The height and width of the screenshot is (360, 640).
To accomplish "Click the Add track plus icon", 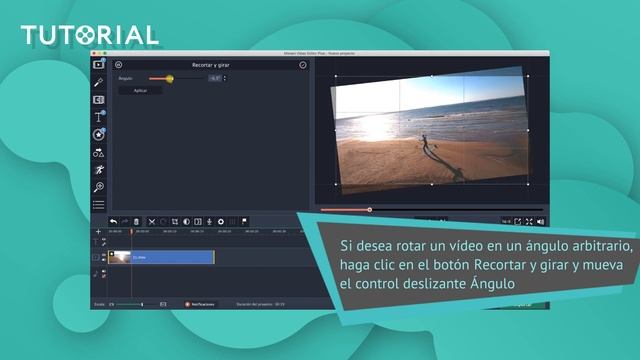I will click(x=98, y=231).
